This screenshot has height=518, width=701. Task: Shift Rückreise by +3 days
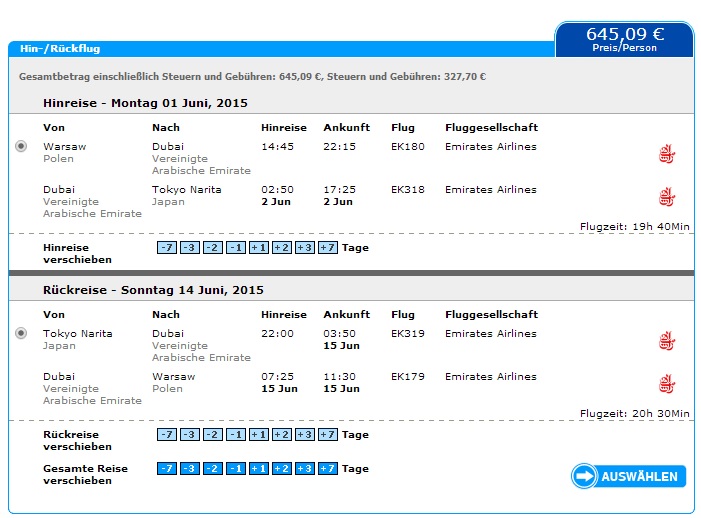tap(305, 434)
